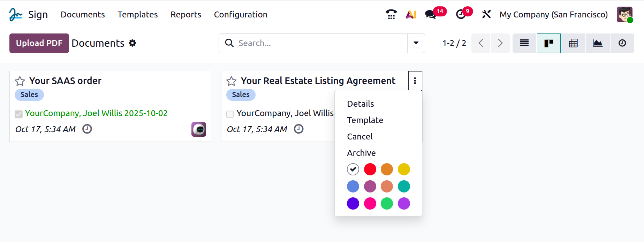Toggle the Real Estate card kebab menu
Screen dimensions: 644x242
(x=415, y=81)
